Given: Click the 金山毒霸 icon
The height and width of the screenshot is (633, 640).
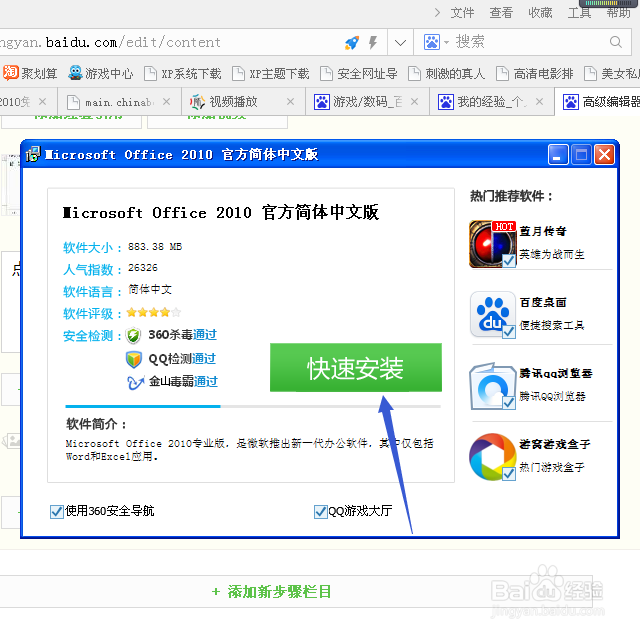Looking at the screenshot, I should (135, 382).
